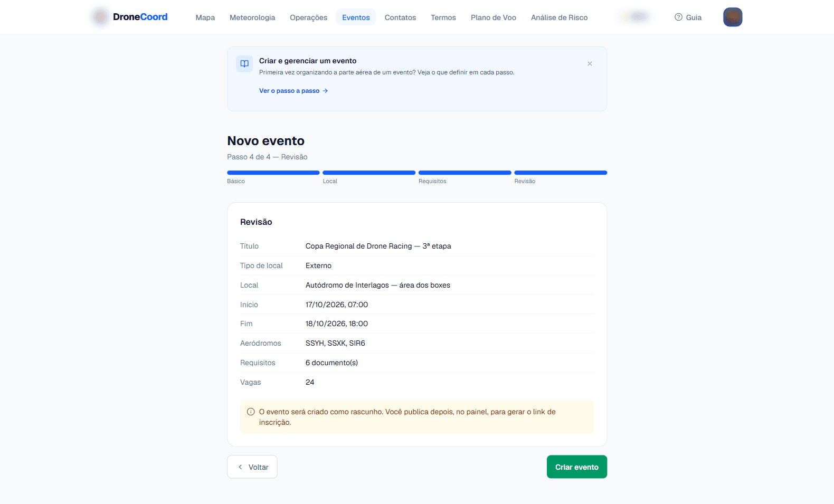Click the blurred badge beside Guia
Screen dimensions: 834x504
coord(635,17)
